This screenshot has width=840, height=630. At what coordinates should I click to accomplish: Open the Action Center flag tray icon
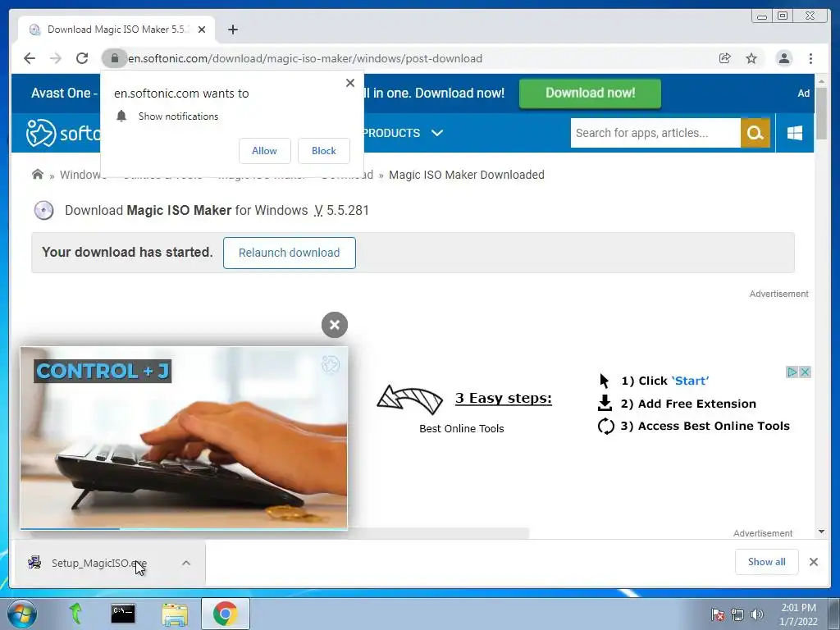click(717, 614)
